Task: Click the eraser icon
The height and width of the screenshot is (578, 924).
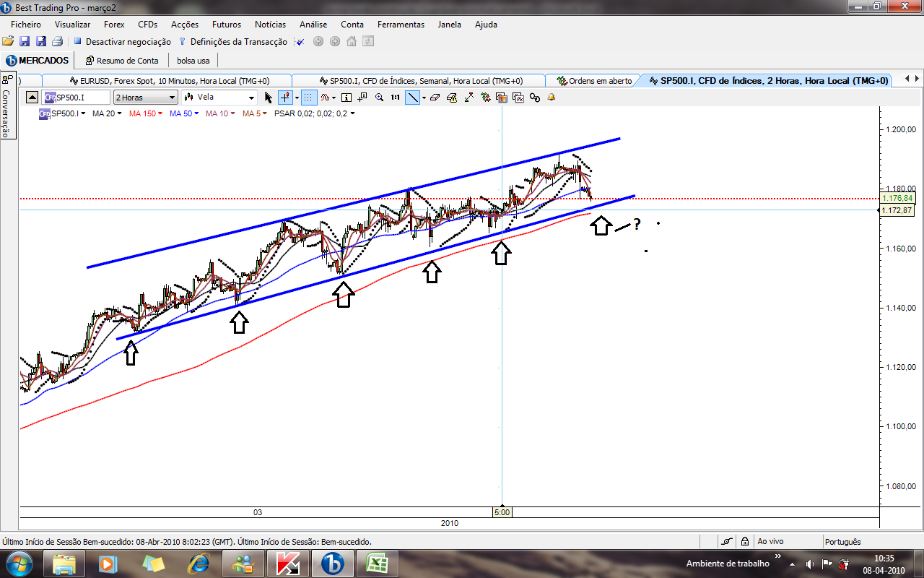Action: click(x=435, y=98)
